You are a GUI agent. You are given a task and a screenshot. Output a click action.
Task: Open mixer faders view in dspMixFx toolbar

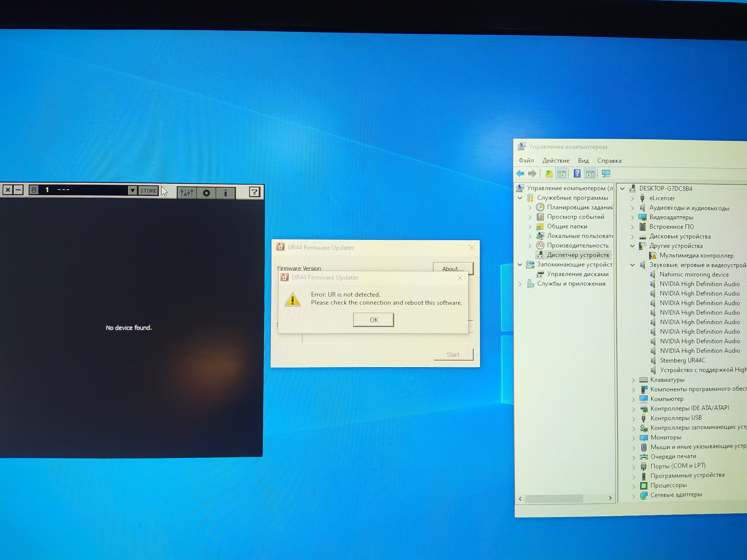(x=187, y=193)
